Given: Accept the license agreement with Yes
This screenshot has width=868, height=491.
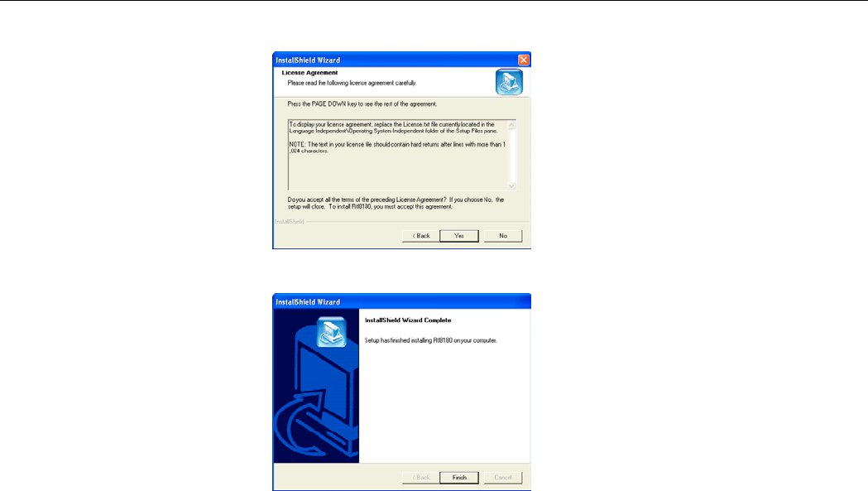Looking at the screenshot, I should tap(459, 235).
